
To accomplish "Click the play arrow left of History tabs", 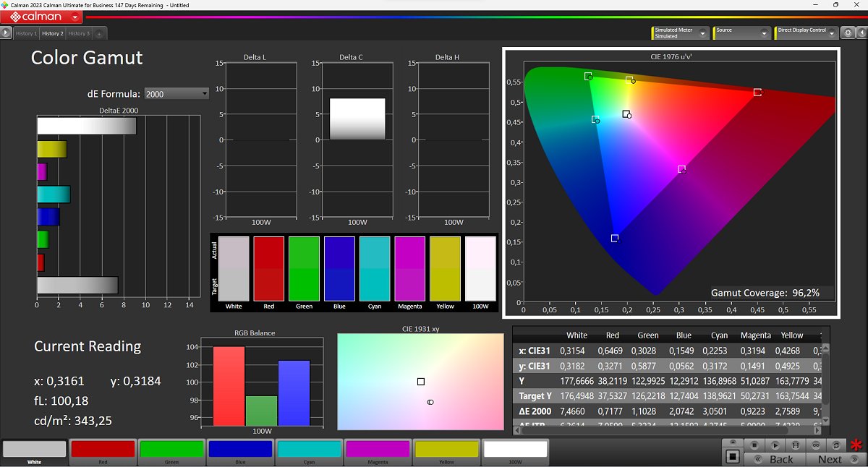I will (6, 33).
